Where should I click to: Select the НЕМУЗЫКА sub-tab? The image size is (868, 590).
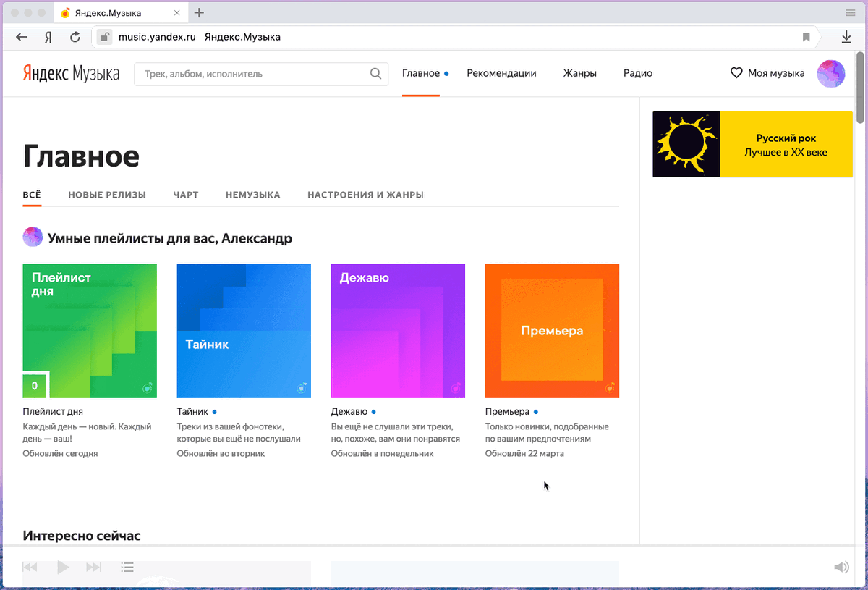[x=253, y=195]
